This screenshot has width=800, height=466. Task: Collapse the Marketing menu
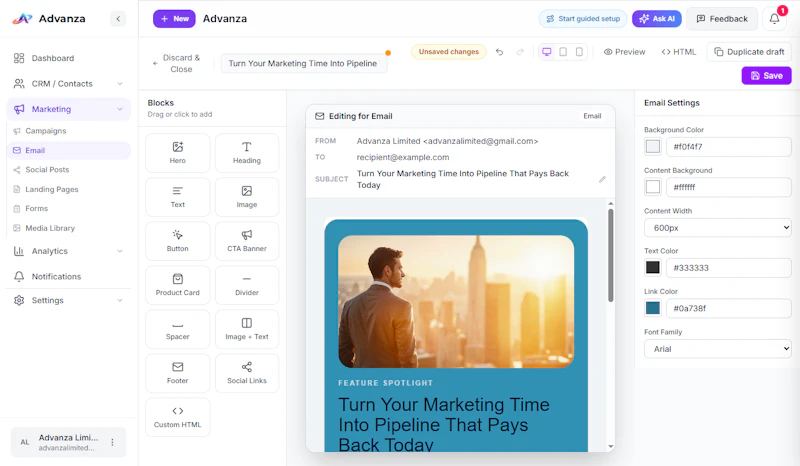click(69, 109)
